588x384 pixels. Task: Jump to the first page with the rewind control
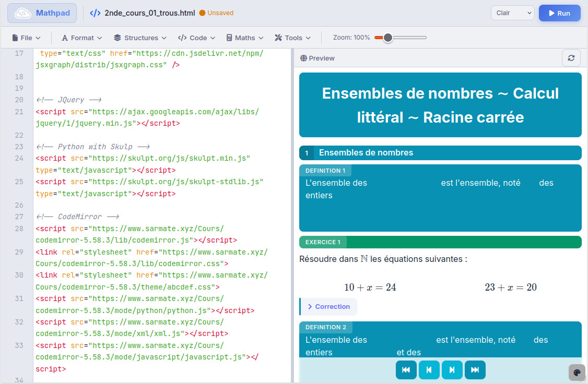[x=406, y=369]
